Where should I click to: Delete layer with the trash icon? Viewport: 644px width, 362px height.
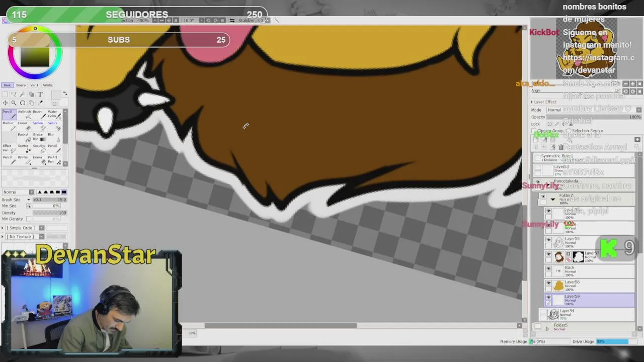tap(560, 147)
